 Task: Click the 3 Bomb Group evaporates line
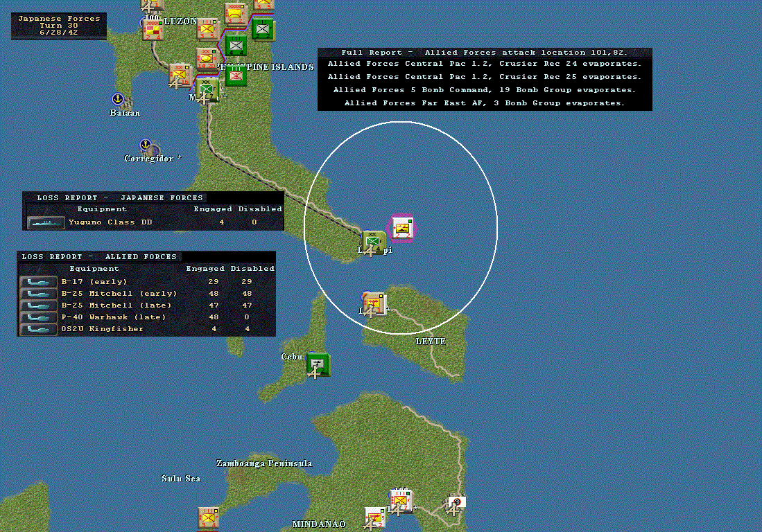[x=484, y=103]
